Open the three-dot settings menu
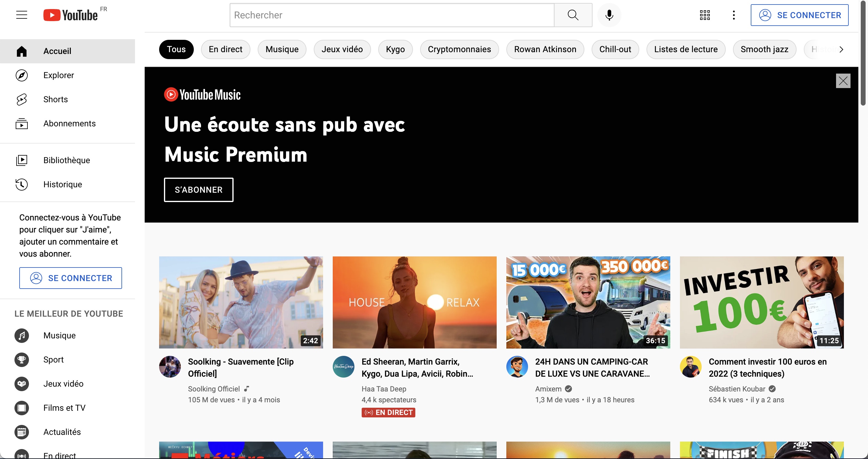This screenshot has width=868, height=459. tap(734, 15)
